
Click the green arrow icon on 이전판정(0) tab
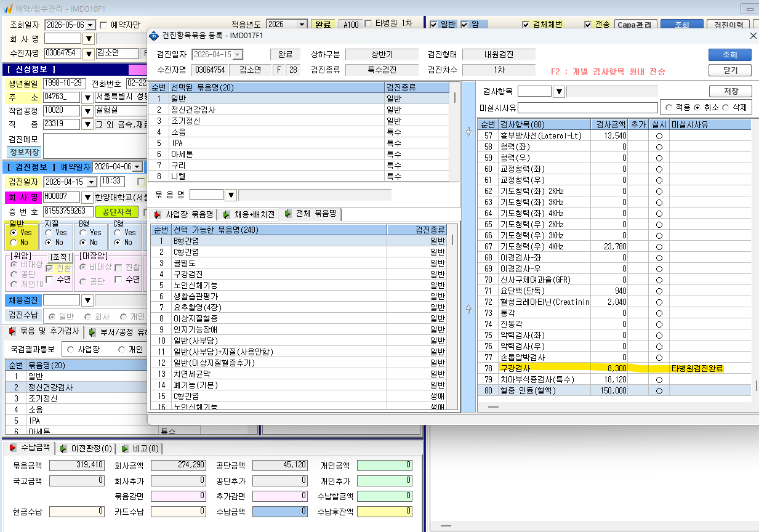click(x=65, y=448)
